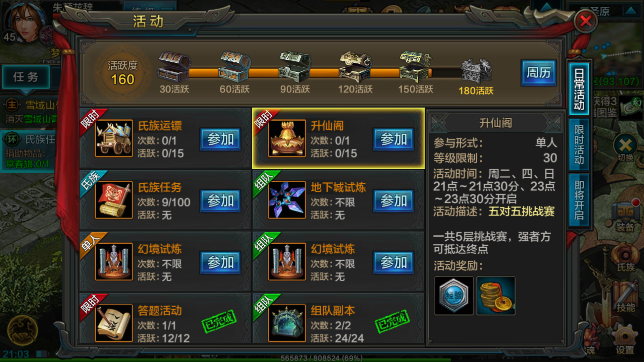Switch to the 即将开启 tab
Viewport: 644px width, 362px height.
pos(579,200)
